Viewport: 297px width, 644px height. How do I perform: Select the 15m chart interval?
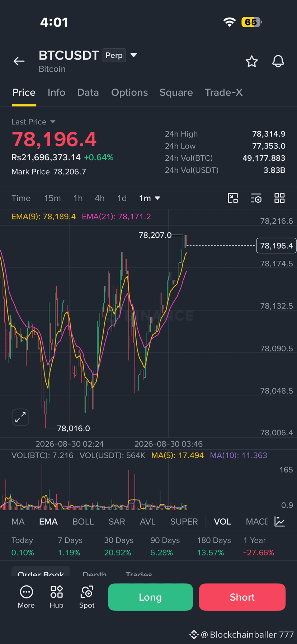[x=52, y=198]
